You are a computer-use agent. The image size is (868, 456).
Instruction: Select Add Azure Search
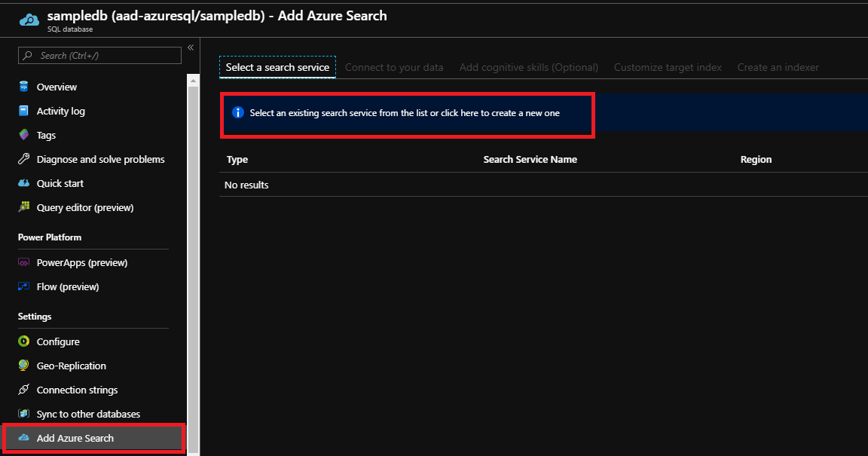[75, 438]
